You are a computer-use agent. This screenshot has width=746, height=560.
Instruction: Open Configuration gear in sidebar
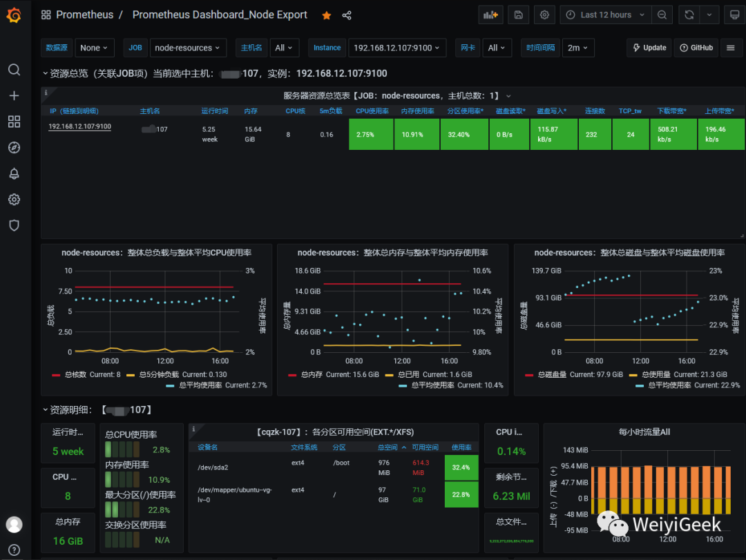pos(15,200)
